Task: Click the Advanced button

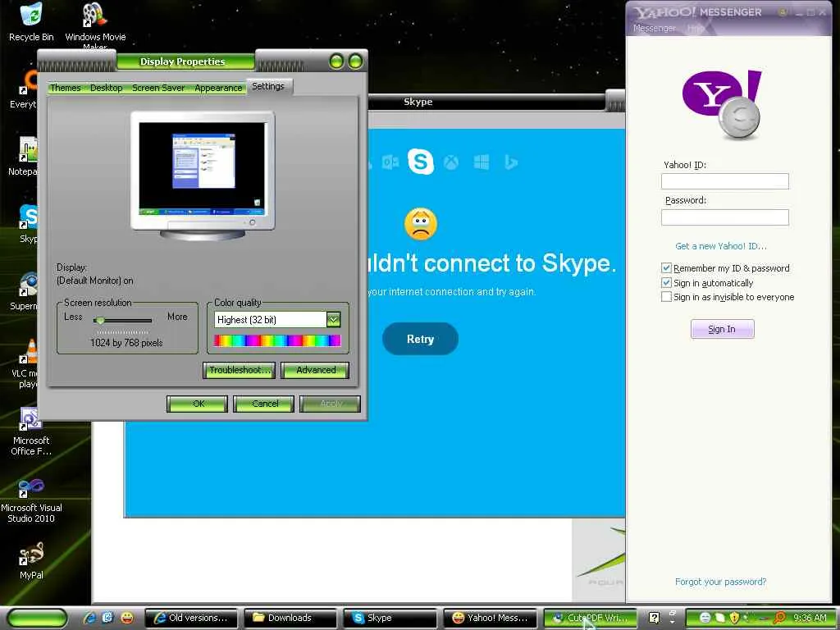Action: point(316,370)
